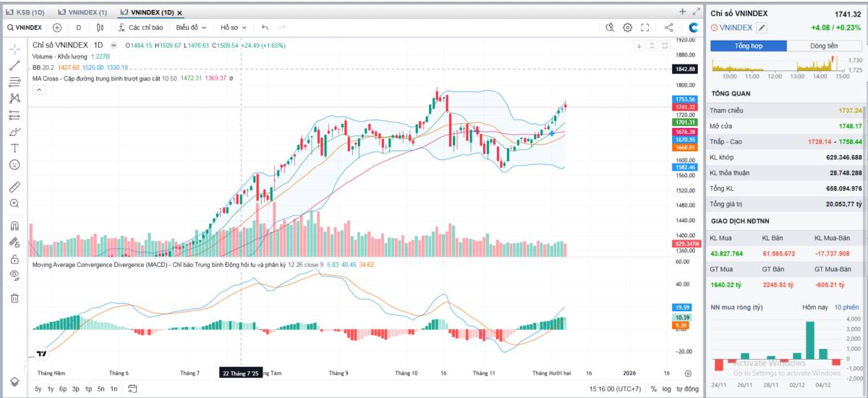Select the brush drawing tool
The image size is (868, 398).
click(x=14, y=132)
